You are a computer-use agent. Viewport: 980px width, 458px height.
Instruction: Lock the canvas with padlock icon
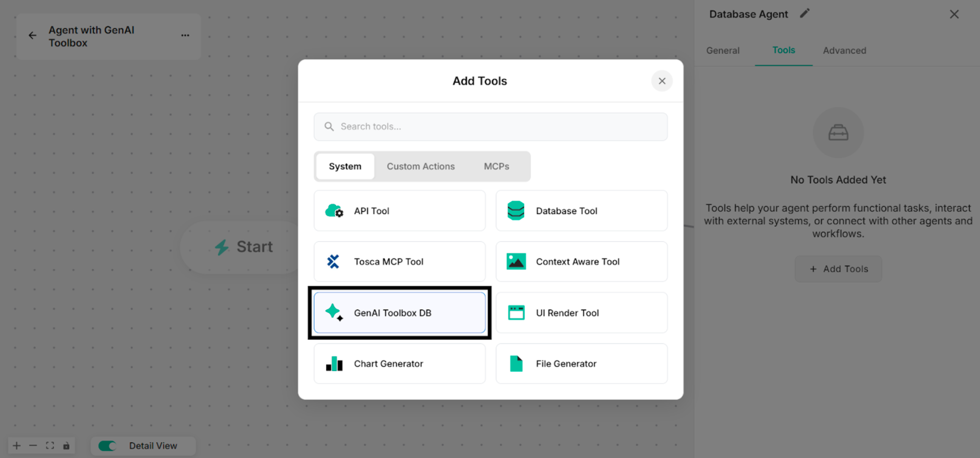tap(66, 446)
